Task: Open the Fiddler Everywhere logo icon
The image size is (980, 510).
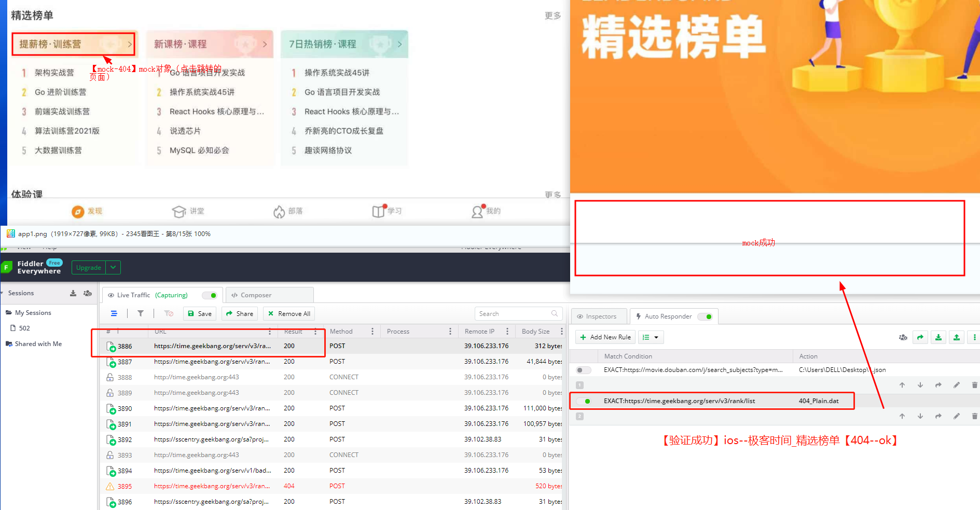Action: [7, 267]
